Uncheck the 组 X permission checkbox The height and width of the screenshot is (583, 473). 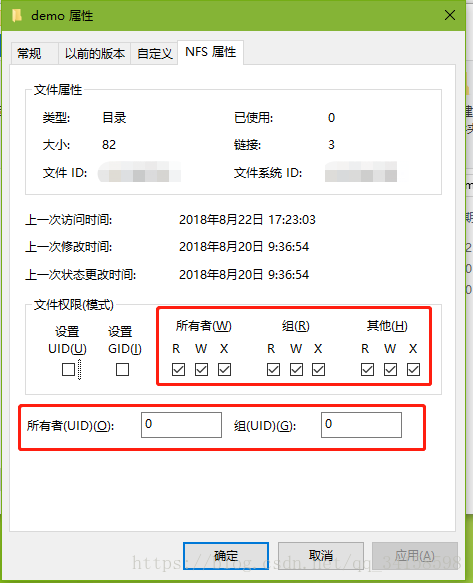(318, 370)
